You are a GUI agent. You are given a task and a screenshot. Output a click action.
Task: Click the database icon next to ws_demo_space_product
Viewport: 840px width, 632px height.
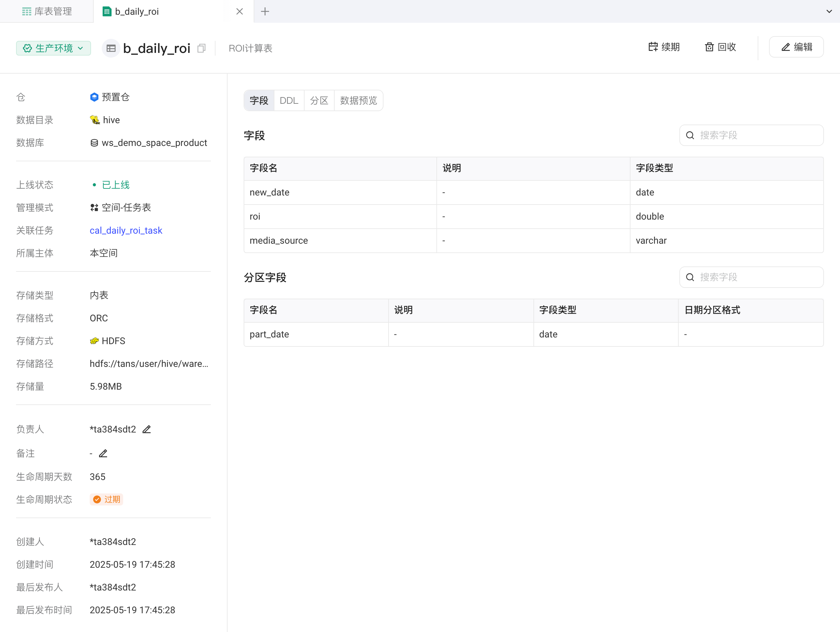(x=94, y=143)
